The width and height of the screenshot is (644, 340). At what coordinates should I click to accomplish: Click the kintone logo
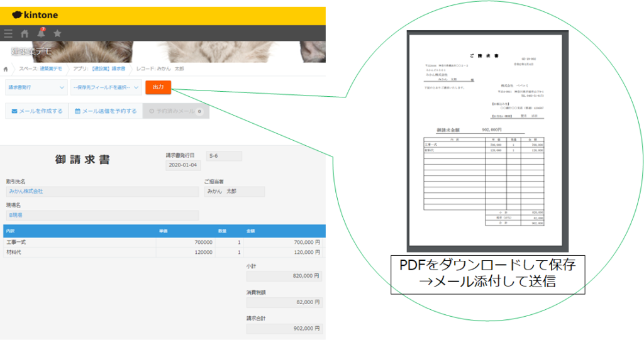(35, 15)
